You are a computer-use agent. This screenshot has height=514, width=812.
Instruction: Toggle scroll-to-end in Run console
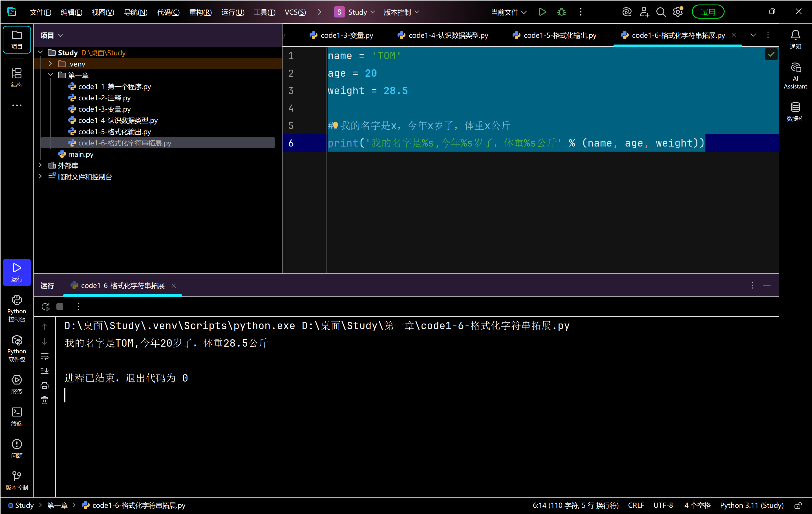click(x=45, y=371)
